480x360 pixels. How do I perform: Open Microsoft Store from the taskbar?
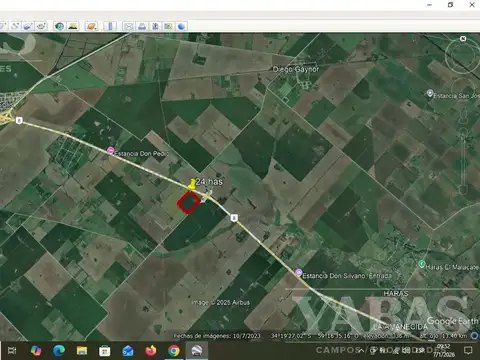coord(105,350)
